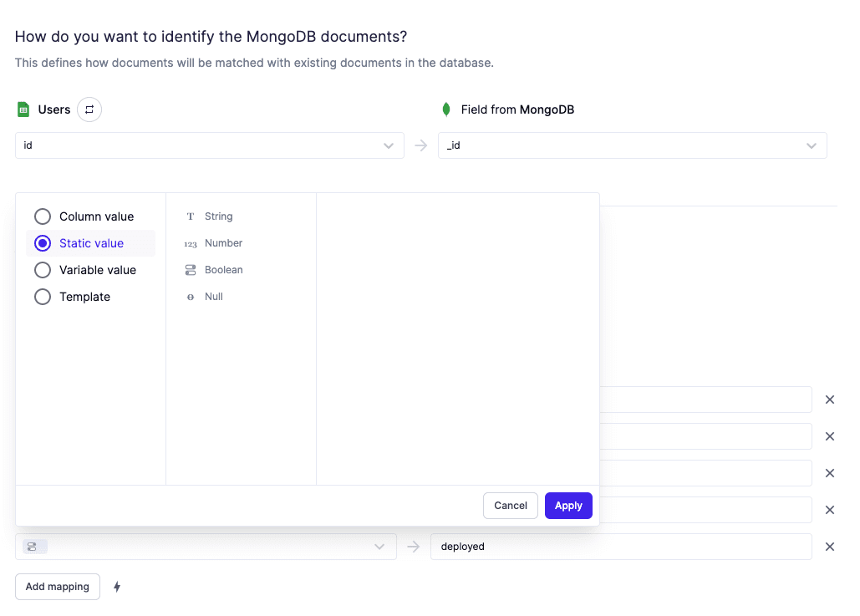Apply the static value selection
860x616 pixels.
(568, 505)
